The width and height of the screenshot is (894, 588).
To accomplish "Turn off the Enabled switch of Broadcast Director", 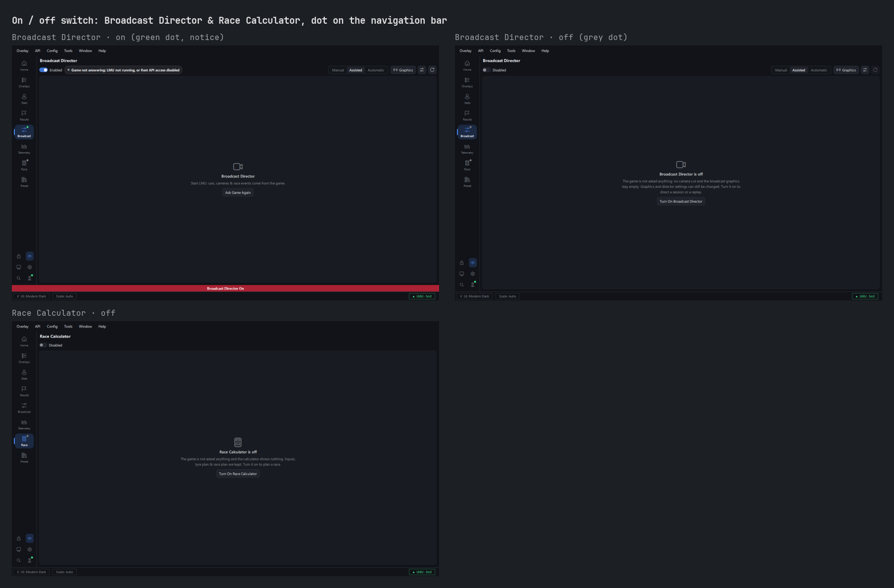I will 44,70.
